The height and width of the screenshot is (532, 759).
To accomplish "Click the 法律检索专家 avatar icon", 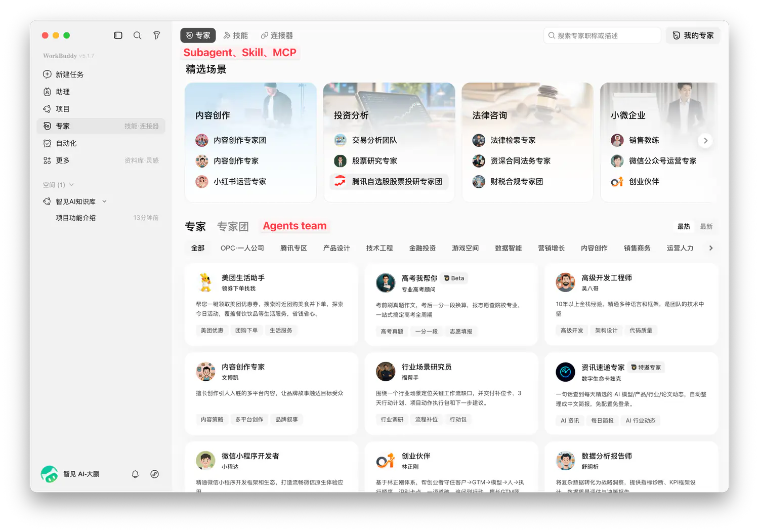I will 479,140.
